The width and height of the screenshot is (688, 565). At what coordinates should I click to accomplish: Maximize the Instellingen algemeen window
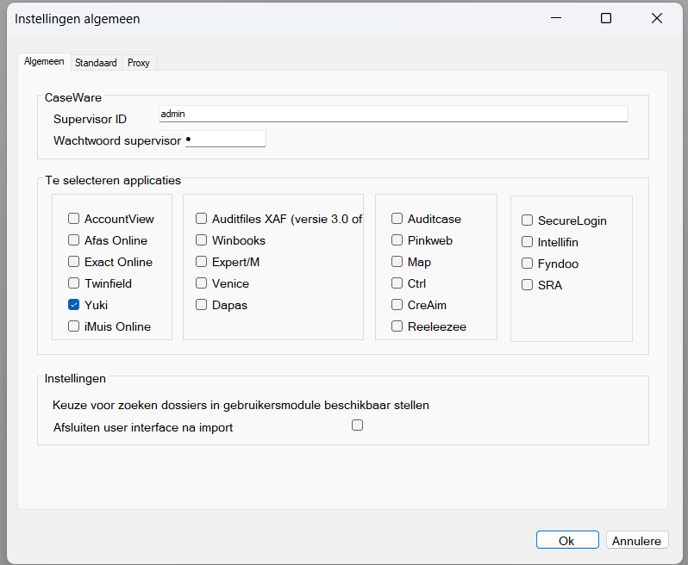click(606, 18)
